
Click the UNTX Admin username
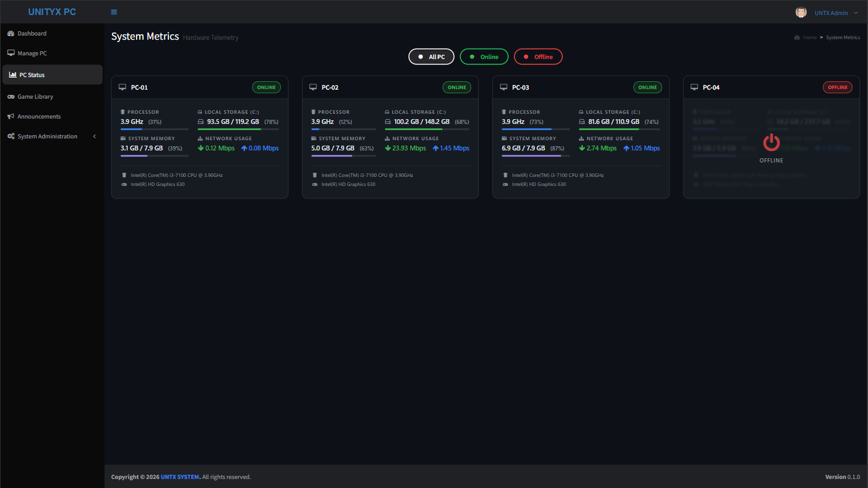click(x=831, y=13)
